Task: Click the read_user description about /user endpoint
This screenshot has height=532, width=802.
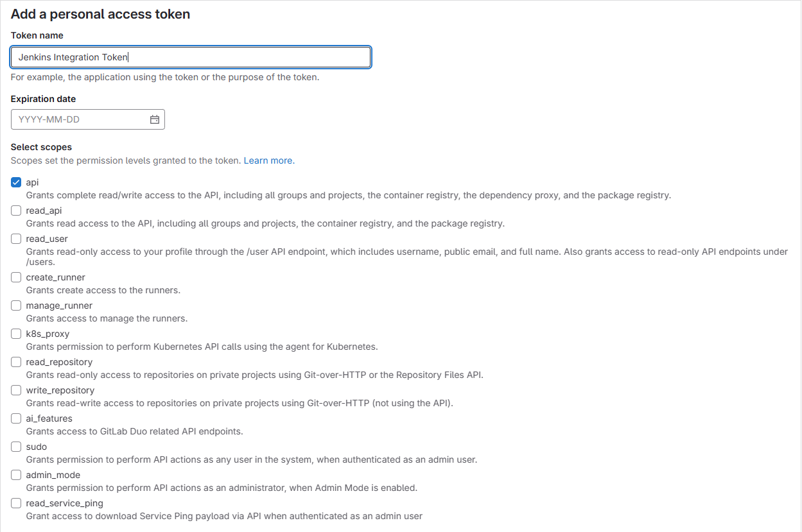Action: tap(407, 257)
